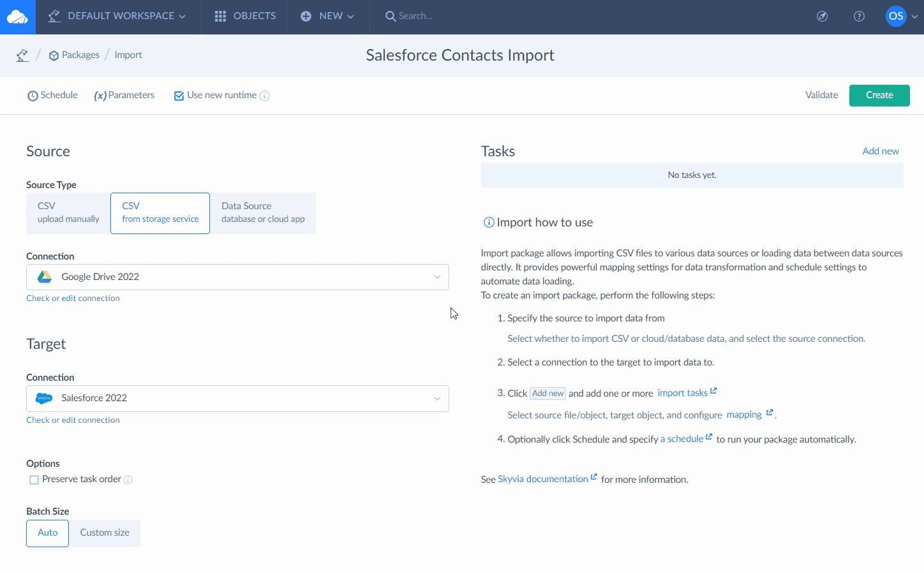Enable Preserve task order checkbox
The image size is (924, 574).
(x=34, y=480)
